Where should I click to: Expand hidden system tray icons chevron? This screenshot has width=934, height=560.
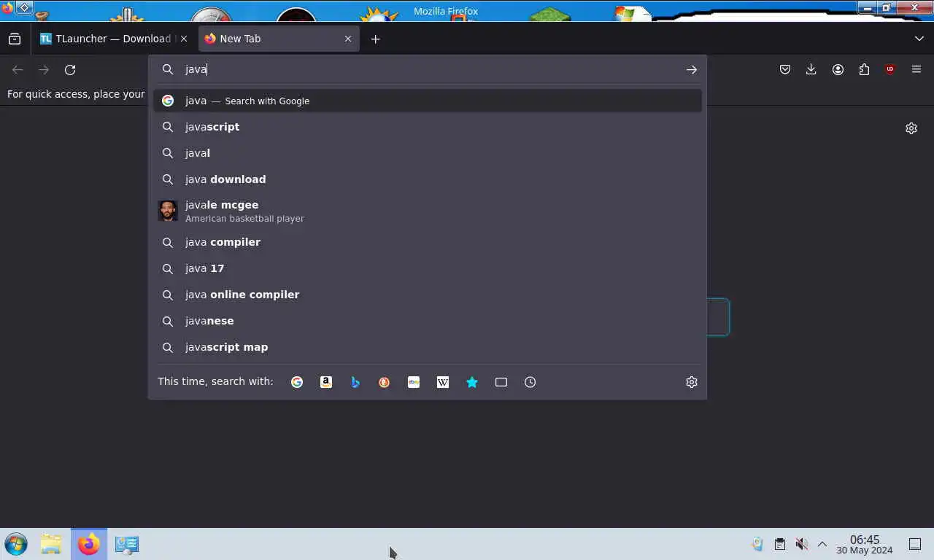click(822, 544)
